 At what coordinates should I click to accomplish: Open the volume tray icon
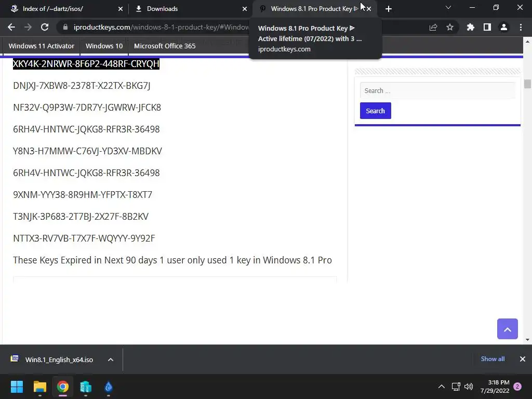point(469,387)
